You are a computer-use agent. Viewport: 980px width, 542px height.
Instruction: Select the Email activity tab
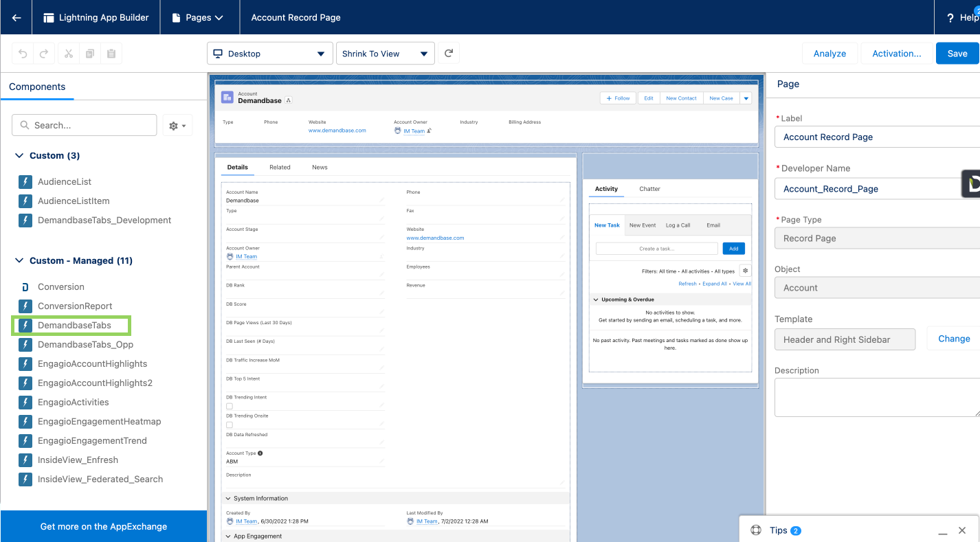coord(713,225)
